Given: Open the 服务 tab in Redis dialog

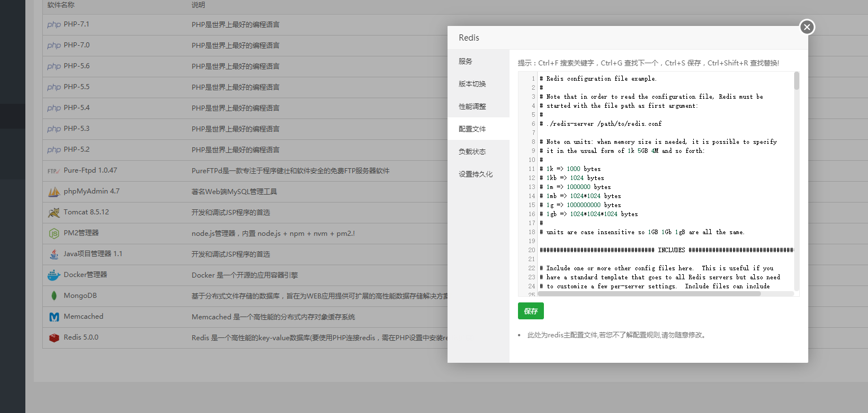Looking at the screenshot, I should click(x=479, y=61).
